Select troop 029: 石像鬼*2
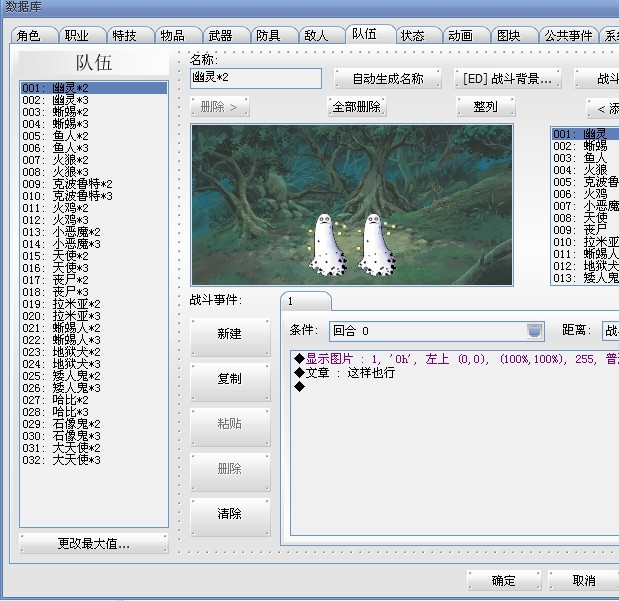The image size is (619, 601). [x=94, y=424]
